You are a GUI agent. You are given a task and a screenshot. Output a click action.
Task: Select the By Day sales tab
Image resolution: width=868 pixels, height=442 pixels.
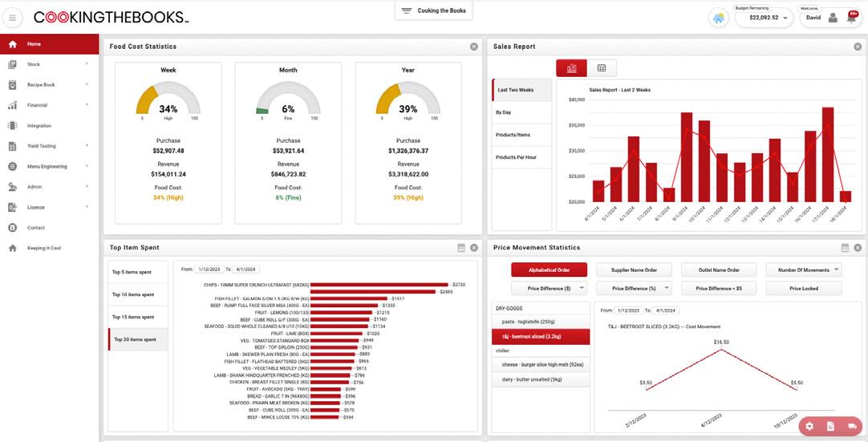[x=521, y=112]
